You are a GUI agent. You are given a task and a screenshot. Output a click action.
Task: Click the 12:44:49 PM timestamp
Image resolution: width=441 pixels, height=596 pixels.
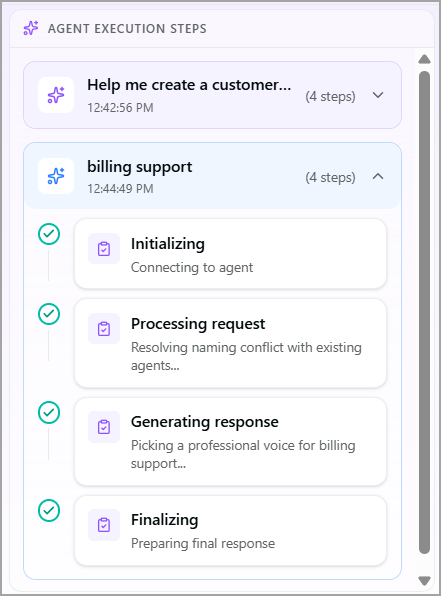(121, 189)
